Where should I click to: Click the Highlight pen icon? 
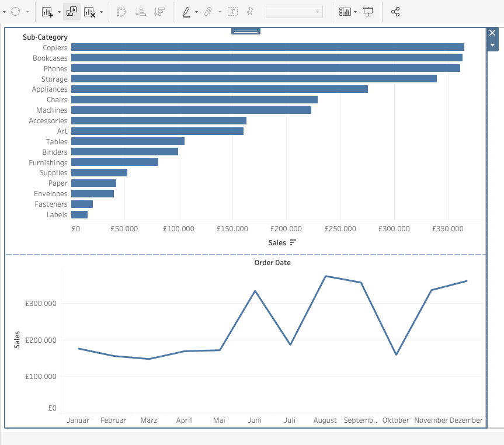pyautogui.click(x=186, y=12)
